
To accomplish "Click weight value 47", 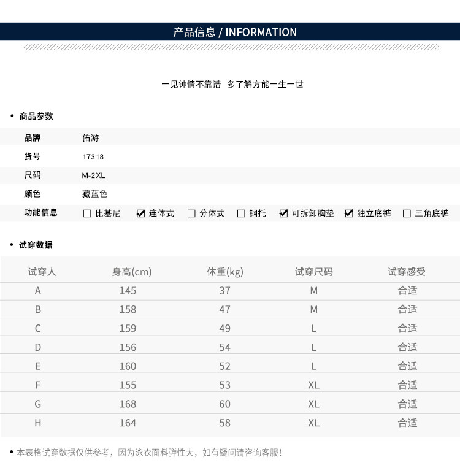I will pos(224,309).
